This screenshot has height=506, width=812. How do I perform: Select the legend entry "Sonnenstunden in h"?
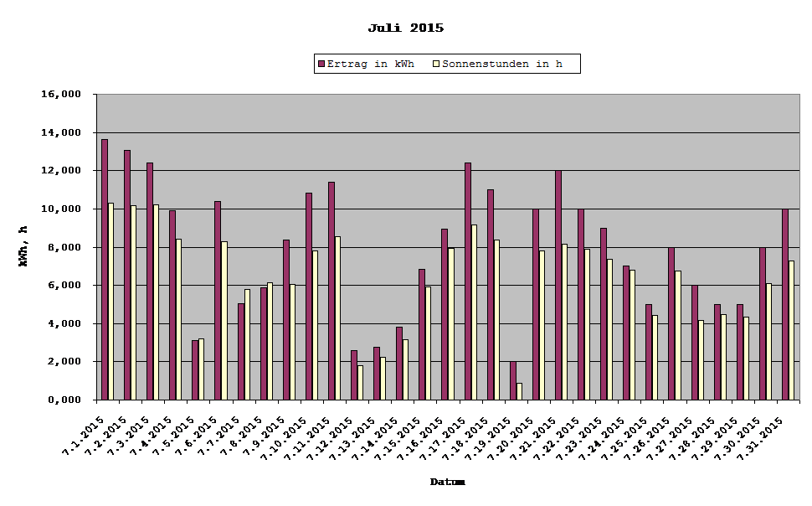point(504,63)
